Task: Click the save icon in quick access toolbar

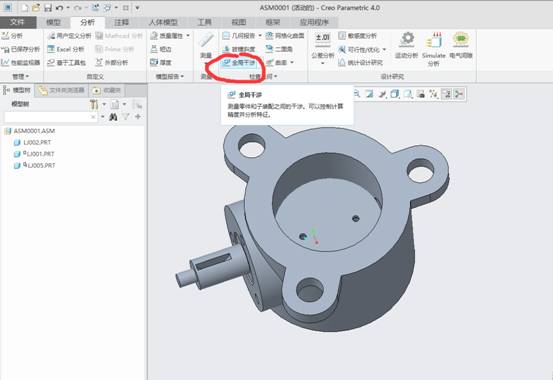Action: (47, 8)
